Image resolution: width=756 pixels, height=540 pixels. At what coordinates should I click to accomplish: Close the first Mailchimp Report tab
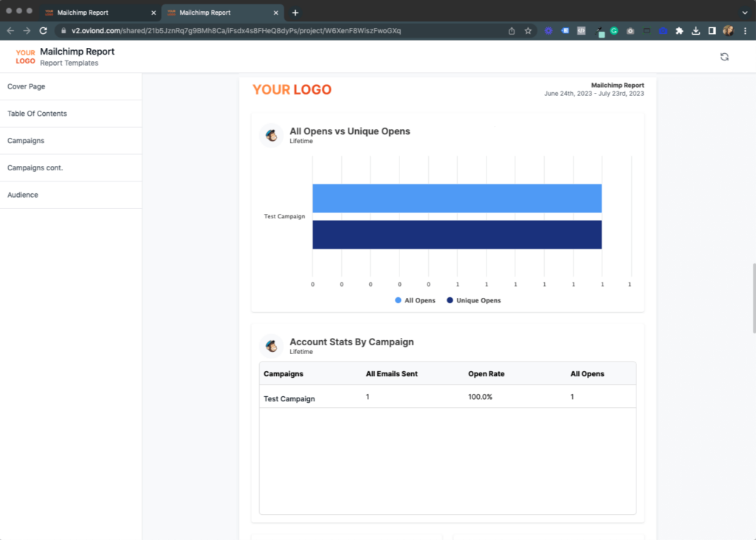[x=154, y=13]
